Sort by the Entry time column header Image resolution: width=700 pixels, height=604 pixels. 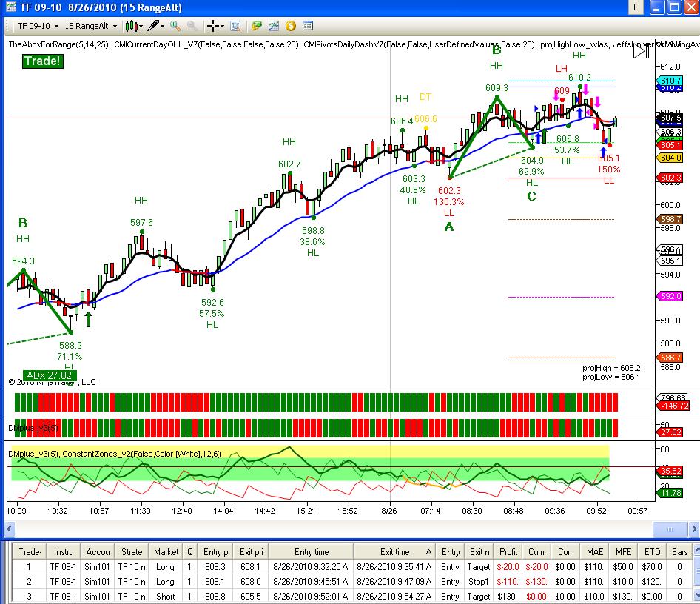click(x=312, y=552)
